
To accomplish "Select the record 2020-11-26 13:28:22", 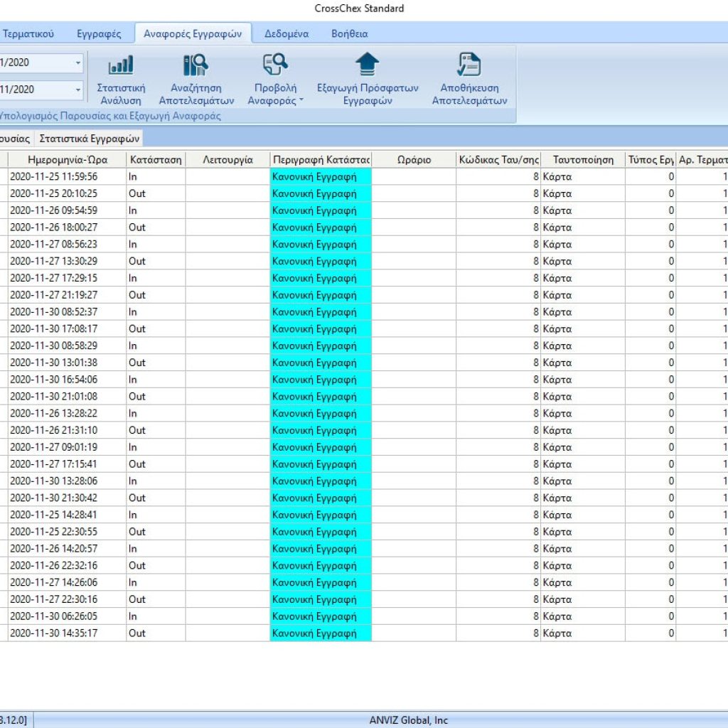I will (364, 413).
